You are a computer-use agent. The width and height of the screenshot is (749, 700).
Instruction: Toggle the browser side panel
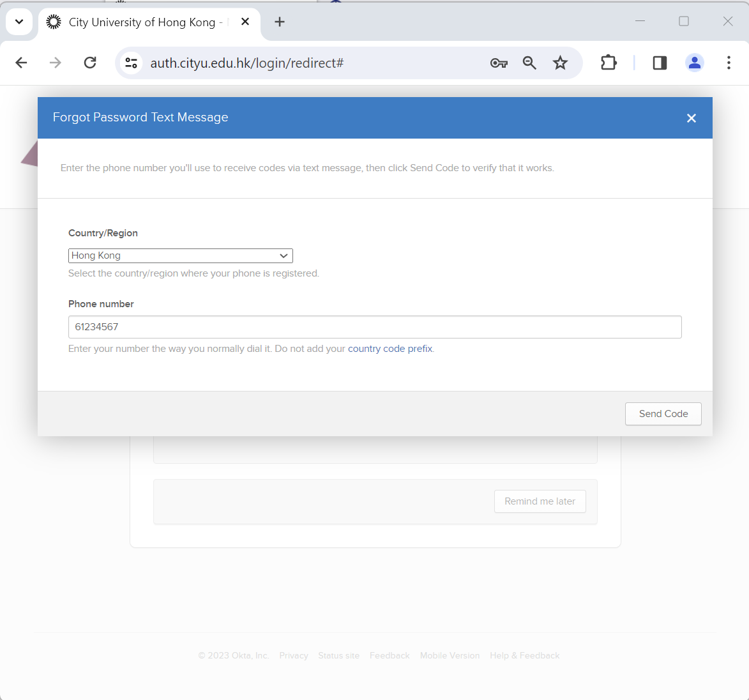click(660, 63)
